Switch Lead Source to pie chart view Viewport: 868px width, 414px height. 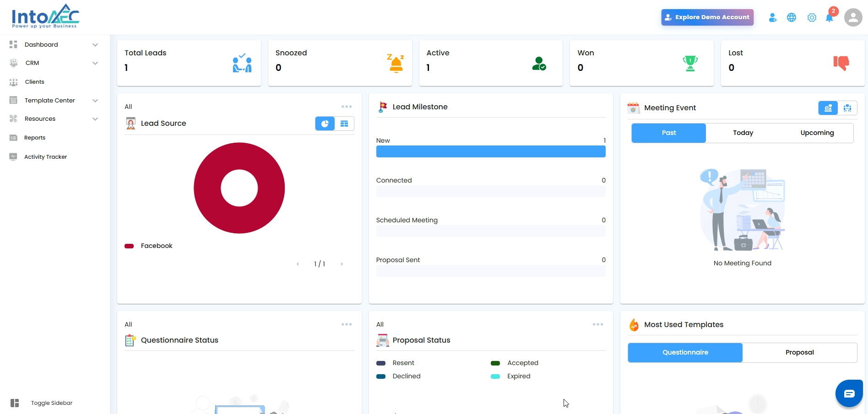(x=325, y=124)
